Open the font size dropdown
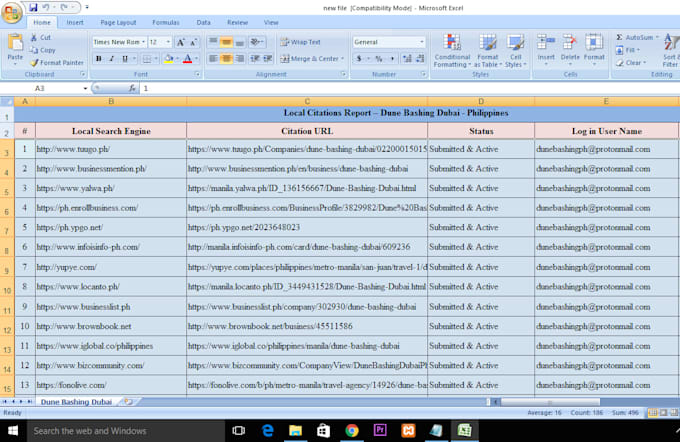This screenshot has width=680, height=442. 168,42
